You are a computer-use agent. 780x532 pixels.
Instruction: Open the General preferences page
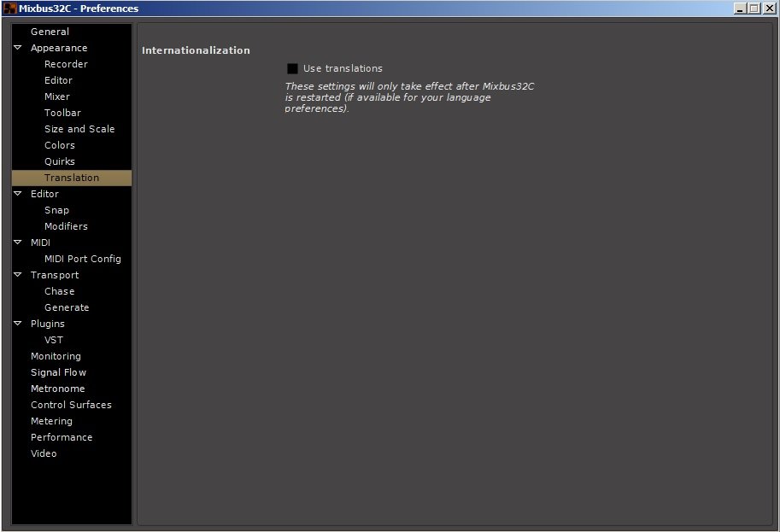click(x=50, y=32)
